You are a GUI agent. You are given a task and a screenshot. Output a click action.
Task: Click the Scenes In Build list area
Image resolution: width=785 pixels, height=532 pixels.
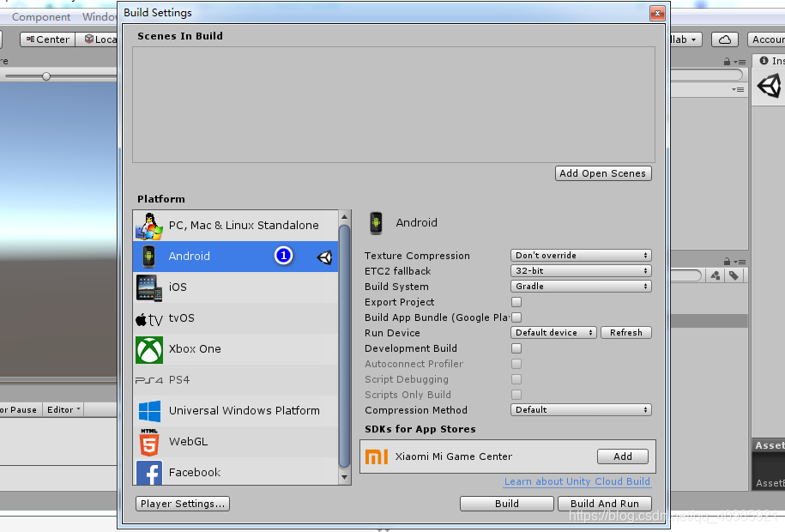point(394,105)
